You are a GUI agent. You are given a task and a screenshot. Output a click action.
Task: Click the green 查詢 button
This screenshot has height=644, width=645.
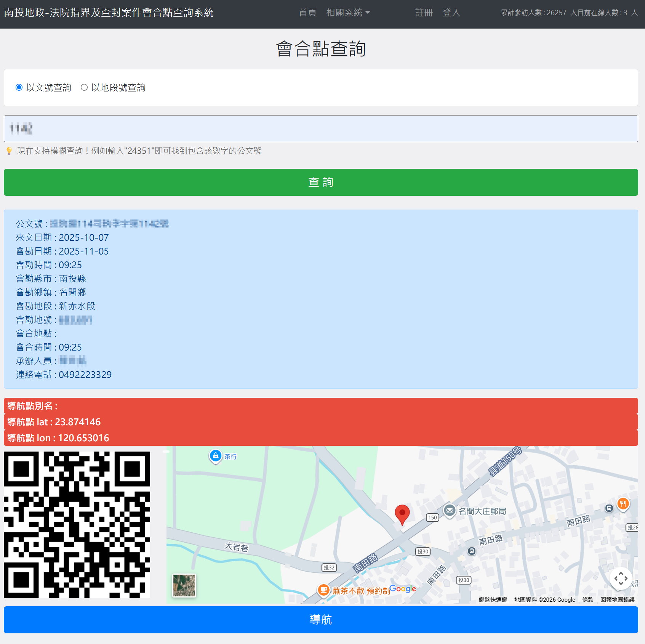(x=321, y=182)
